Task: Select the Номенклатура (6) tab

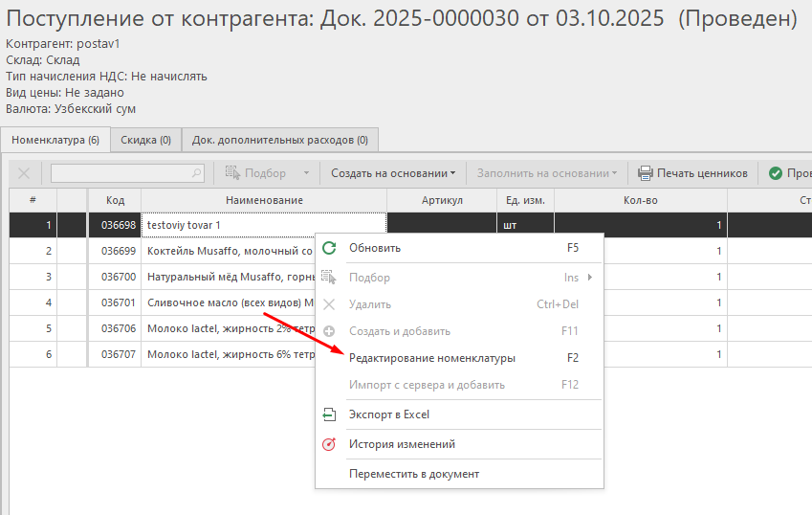Action: [x=55, y=140]
